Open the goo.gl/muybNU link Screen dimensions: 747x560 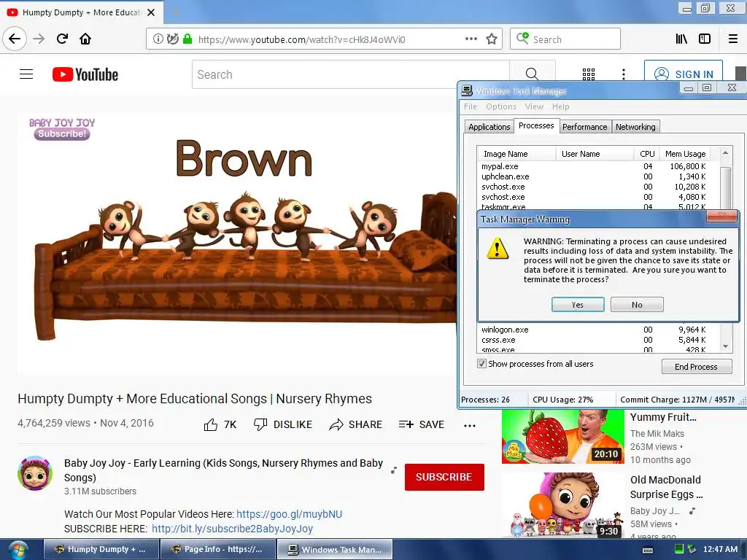point(289,514)
